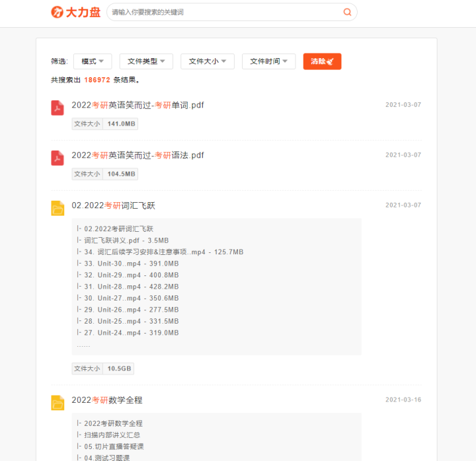476x461 pixels.
Task: Select row 扫描内部讲义汇总
Action: [108, 435]
